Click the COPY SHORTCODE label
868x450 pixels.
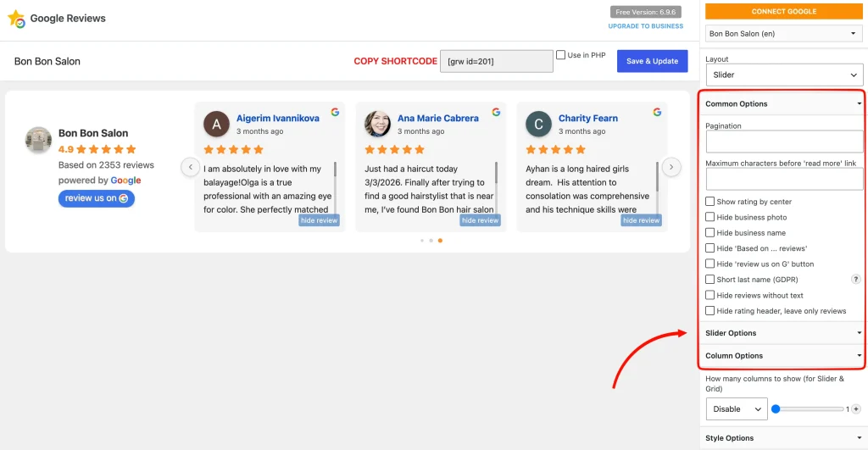pyautogui.click(x=395, y=61)
